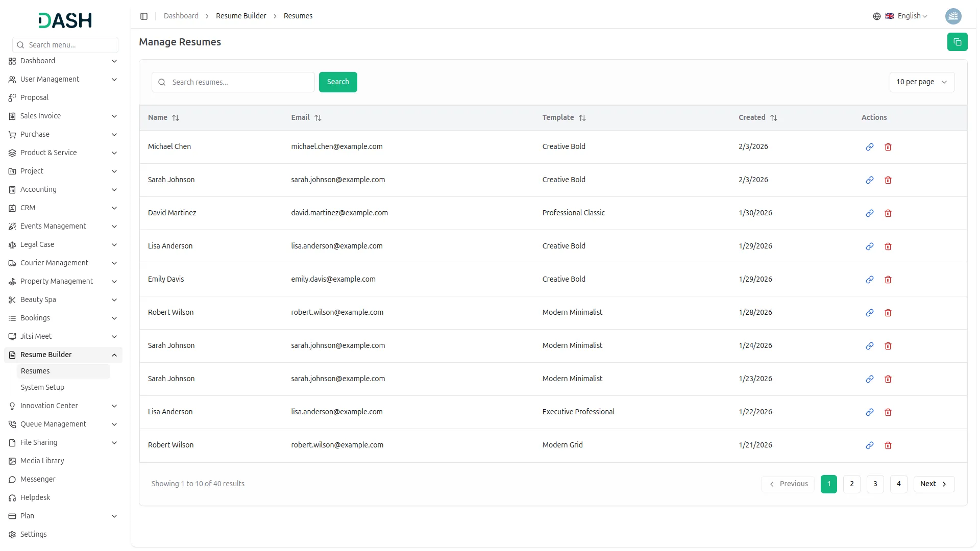Open user avatar profile menu

pyautogui.click(x=953, y=16)
